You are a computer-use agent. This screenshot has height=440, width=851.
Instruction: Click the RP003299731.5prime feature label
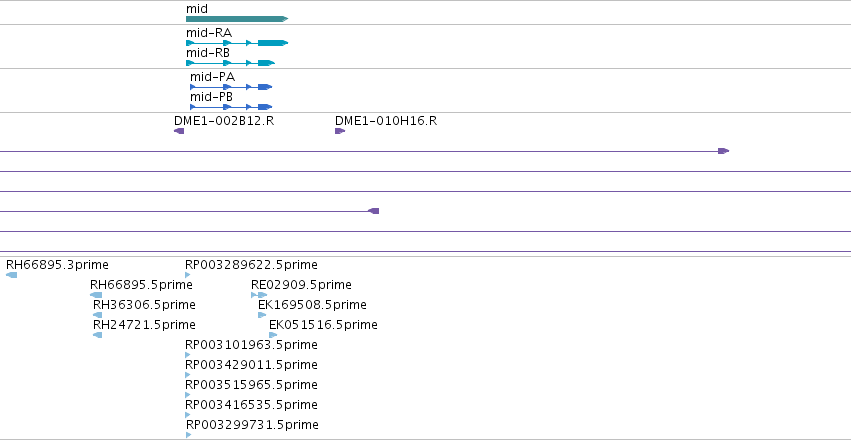tap(252, 425)
